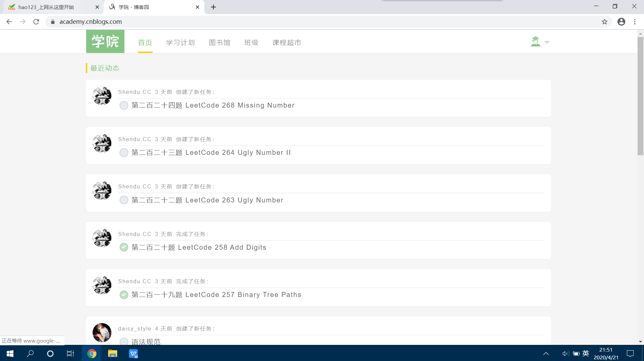Click the Shendu.CC avatar on the 263 Ugly Number post
Viewport: 644px width, 361px height.
coord(102,191)
